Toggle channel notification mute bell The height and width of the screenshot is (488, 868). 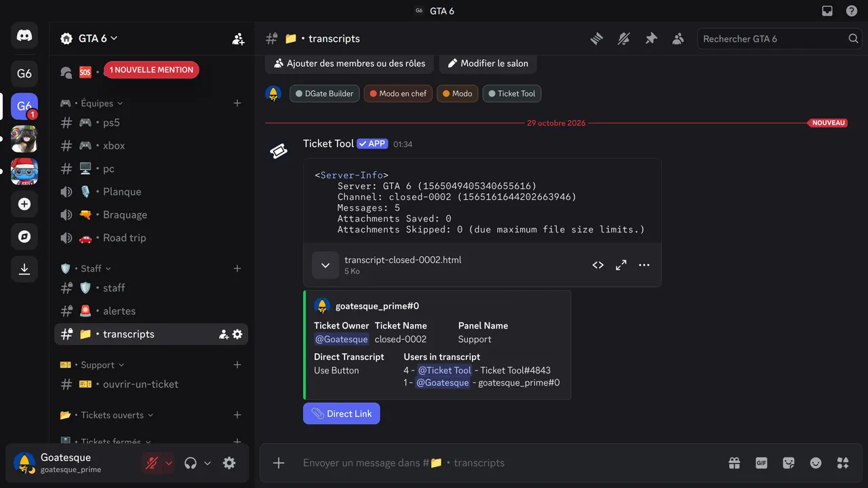click(x=624, y=39)
